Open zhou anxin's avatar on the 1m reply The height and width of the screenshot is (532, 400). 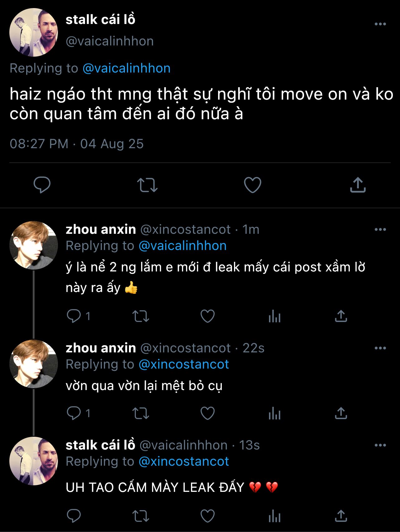(x=34, y=245)
